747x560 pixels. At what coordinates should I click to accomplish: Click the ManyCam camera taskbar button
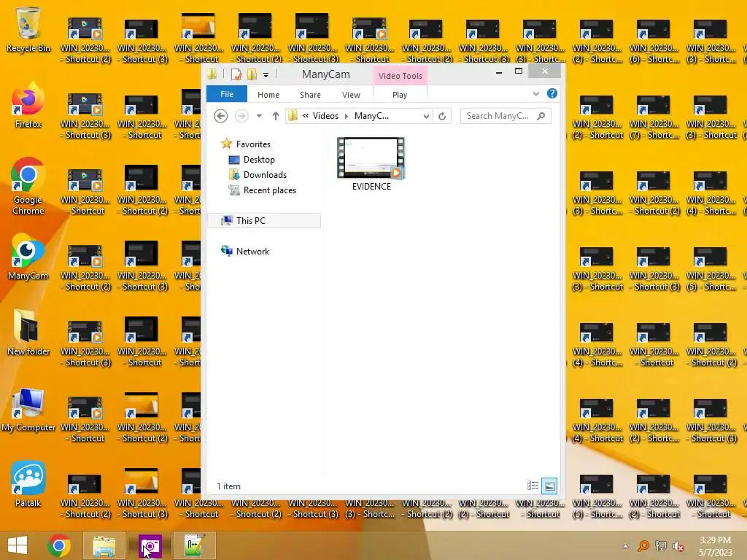(150, 545)
